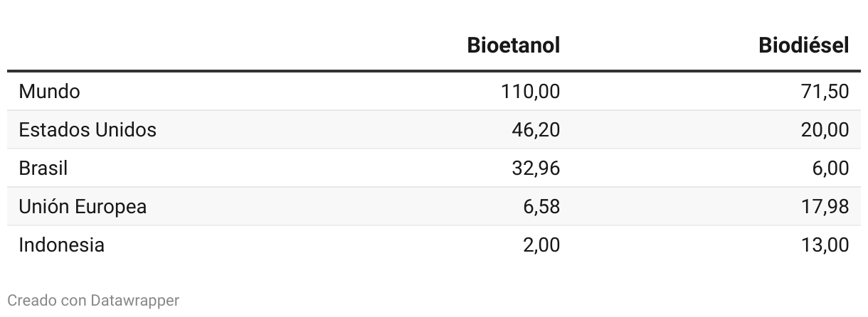Select the Indonesia row label
Viewport: 868px width, 317px height.
pyautogui.click(x=62, y=245)
